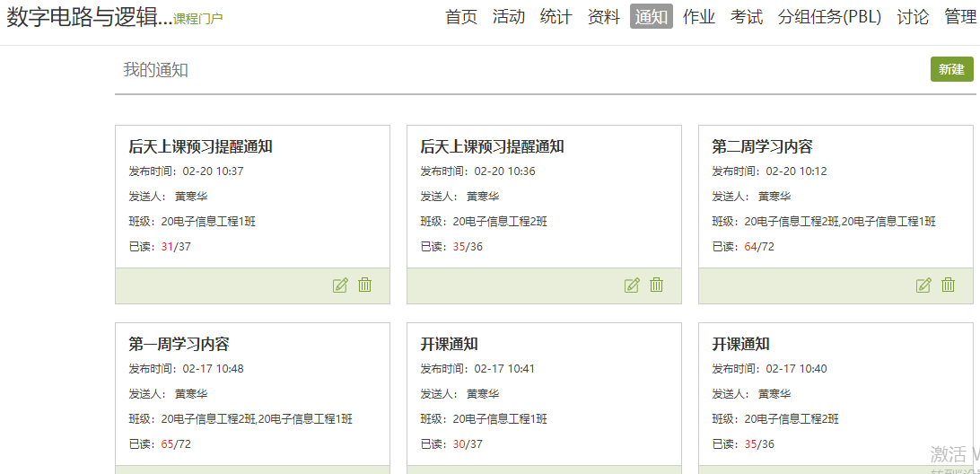Open 分组任务(PBL) in the navigation
Viewport: 980px width, 474px height.
[x=829, y=17]
